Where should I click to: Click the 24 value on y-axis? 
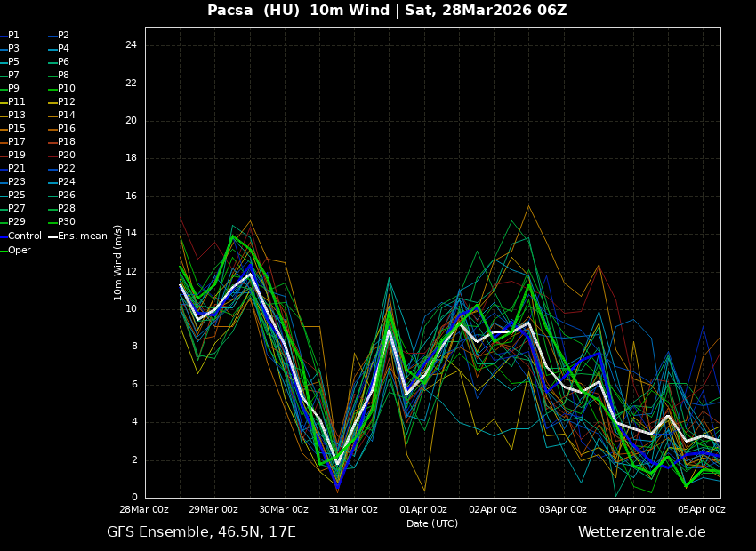click(131, 45)
